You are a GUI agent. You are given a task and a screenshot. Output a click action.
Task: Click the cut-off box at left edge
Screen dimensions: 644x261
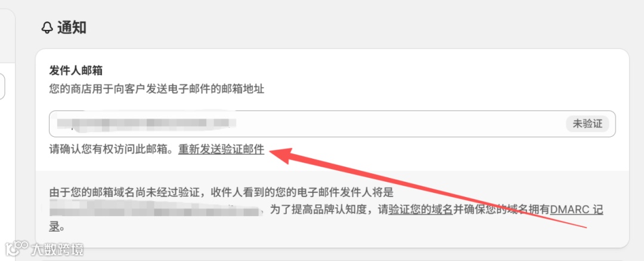pyautogui.click(x=2, y=87)
